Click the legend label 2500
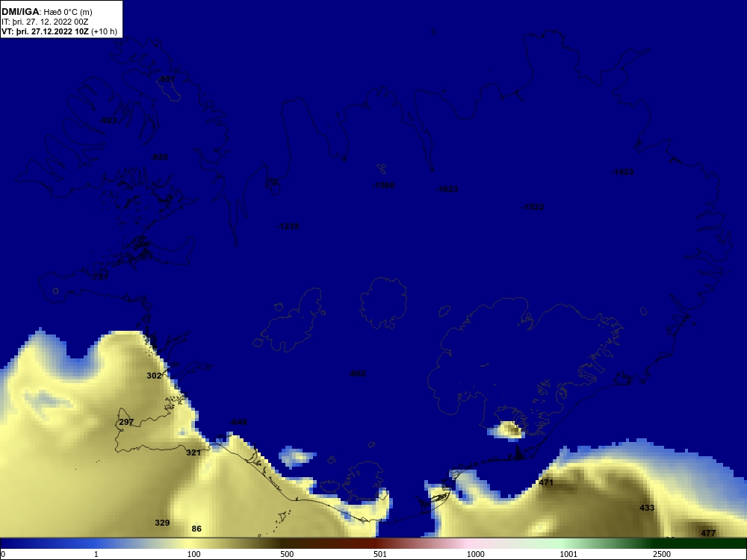747x560 pixels. [x=662, y=554]
